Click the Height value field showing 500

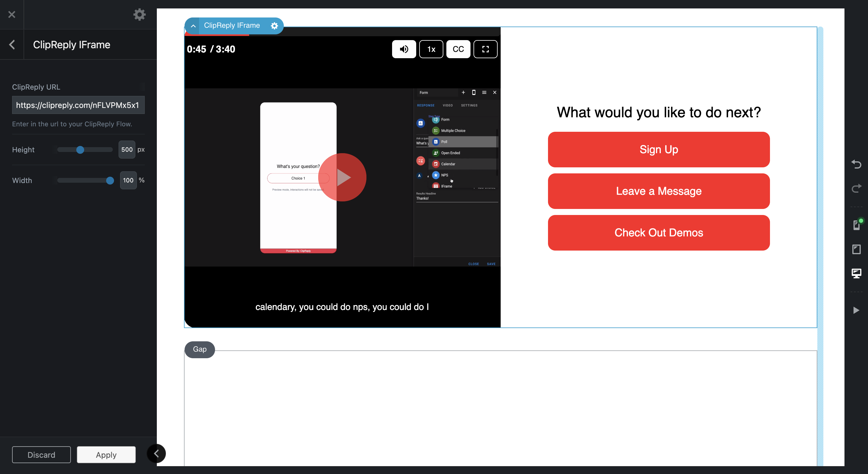point(127,150)
